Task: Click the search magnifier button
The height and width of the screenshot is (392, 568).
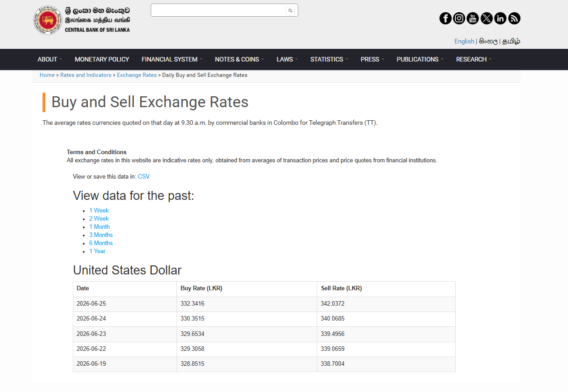Action: pyautogui.click(x=291, y=10)
